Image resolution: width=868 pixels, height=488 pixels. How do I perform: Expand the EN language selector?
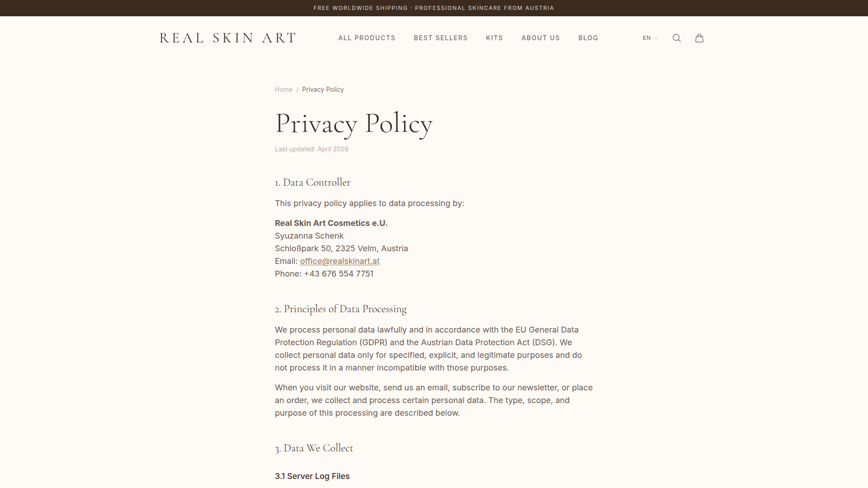tap(650, 38)
